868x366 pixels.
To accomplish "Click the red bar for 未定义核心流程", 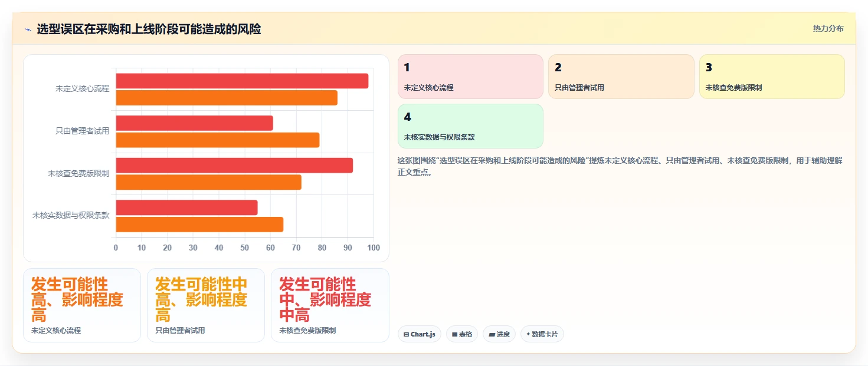I will 242,81.
